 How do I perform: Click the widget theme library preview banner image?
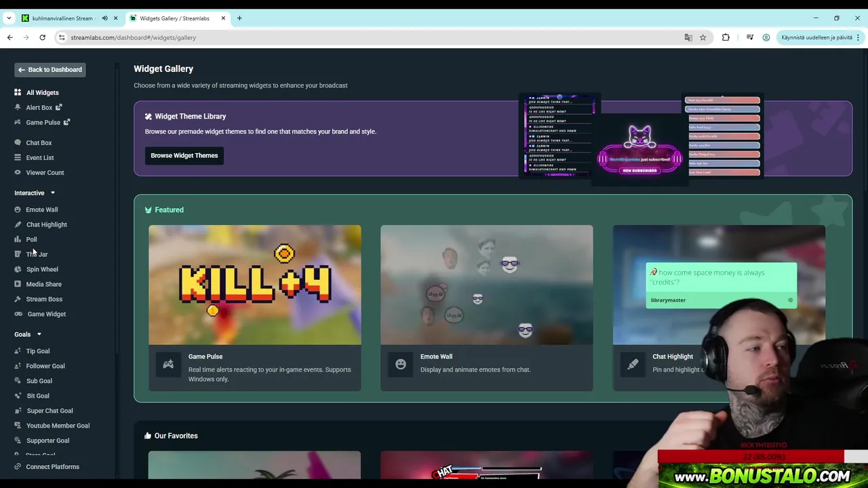[x=641, y=139]
